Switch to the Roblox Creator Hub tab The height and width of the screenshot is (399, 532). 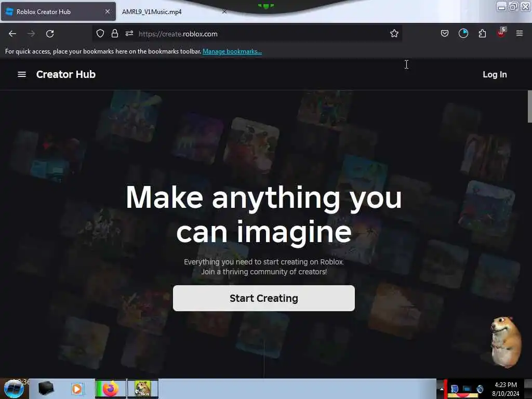coord(58,12)
